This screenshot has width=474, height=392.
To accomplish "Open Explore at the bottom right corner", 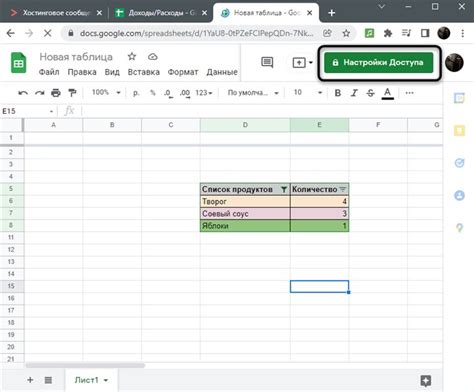I will coord(426,380).
